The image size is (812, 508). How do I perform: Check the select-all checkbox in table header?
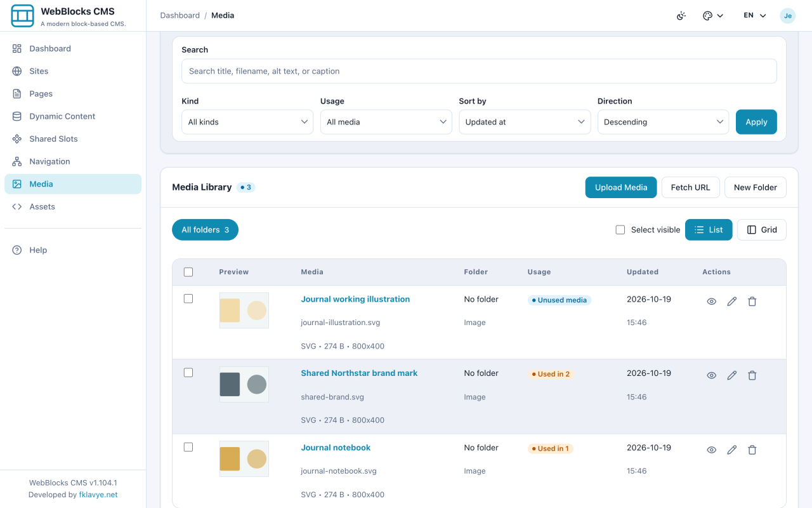[188, 272]
